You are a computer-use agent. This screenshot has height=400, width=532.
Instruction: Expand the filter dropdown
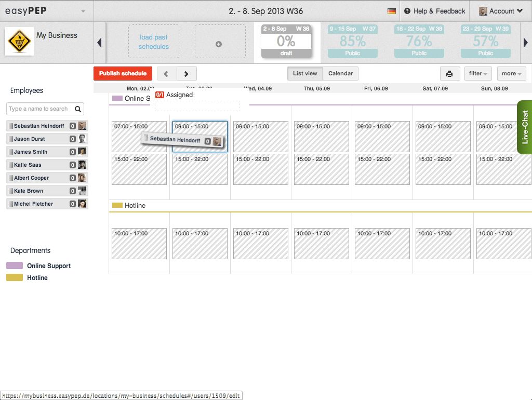[477, 74]
